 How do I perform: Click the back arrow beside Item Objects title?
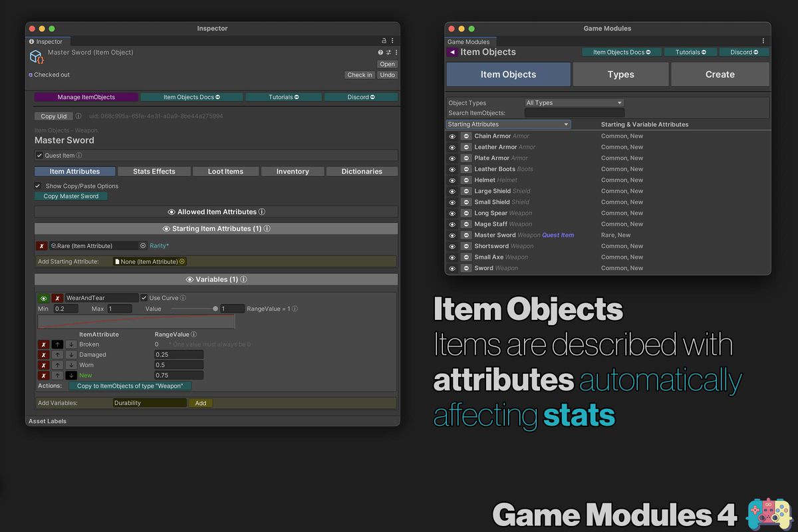click(x=452, y=52)
